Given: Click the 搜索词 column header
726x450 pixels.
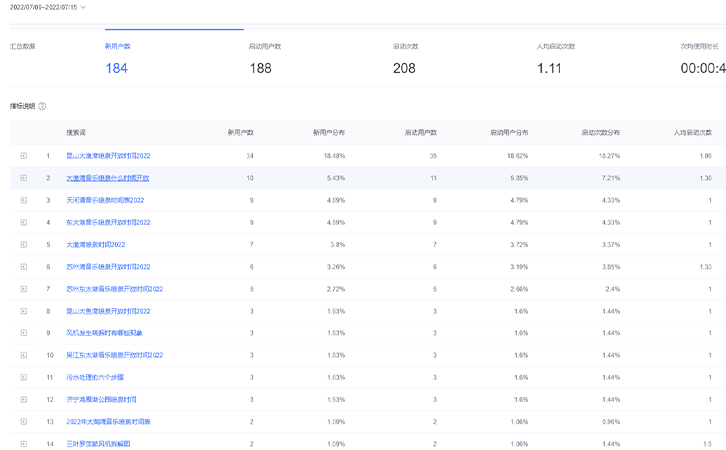Looking at the screenshot, I should click(x=76, y=132).
